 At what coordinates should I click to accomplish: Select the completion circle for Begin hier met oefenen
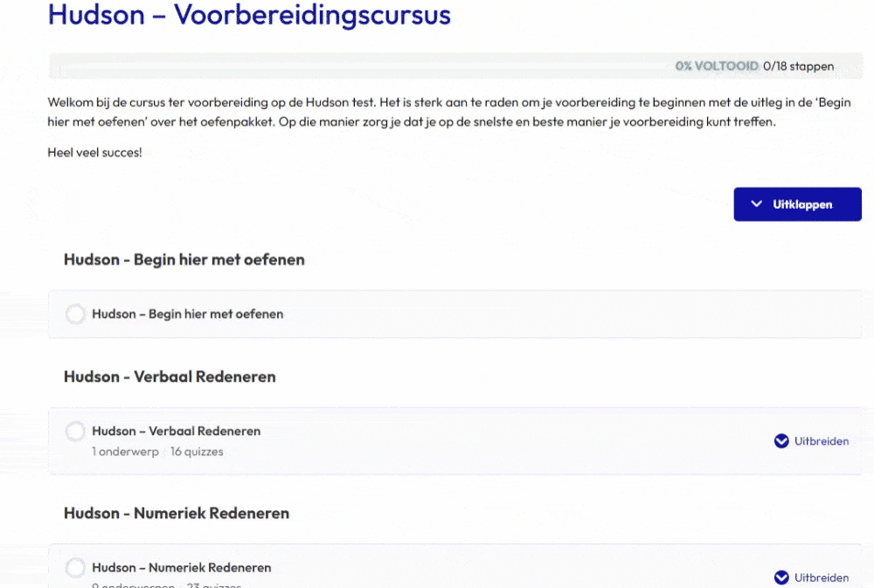(x=75, y=314)
